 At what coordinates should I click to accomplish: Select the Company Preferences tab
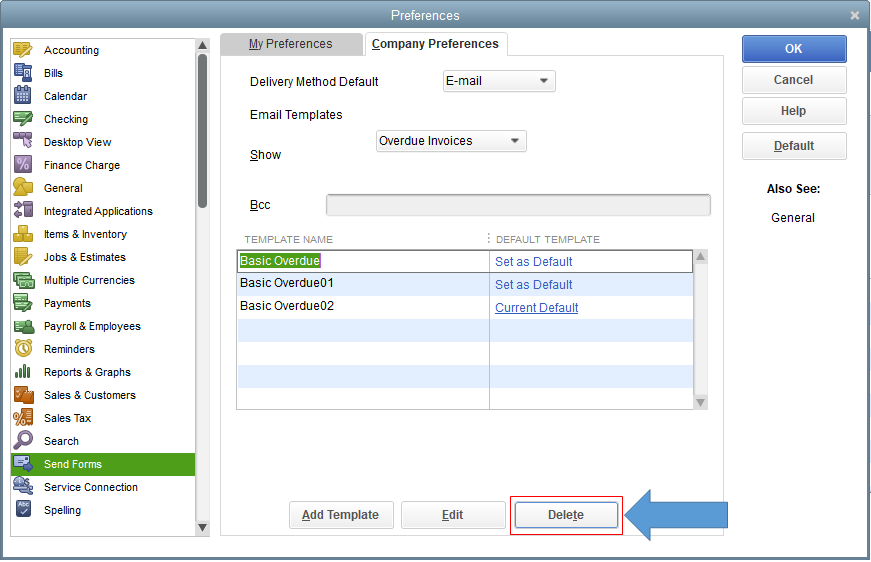click(435, 44)
